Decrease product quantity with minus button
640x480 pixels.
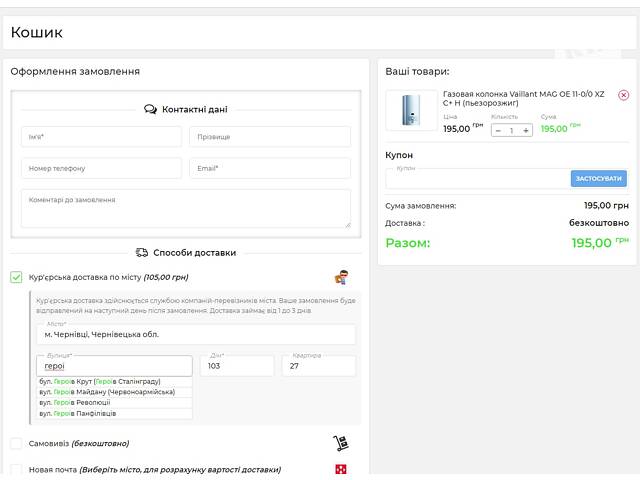click(497, 130)
